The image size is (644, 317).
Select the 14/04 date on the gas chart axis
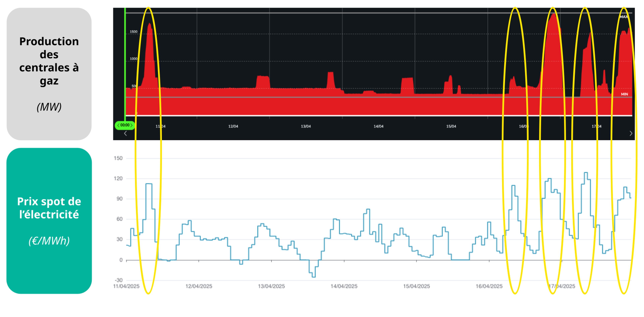[379, 126]
